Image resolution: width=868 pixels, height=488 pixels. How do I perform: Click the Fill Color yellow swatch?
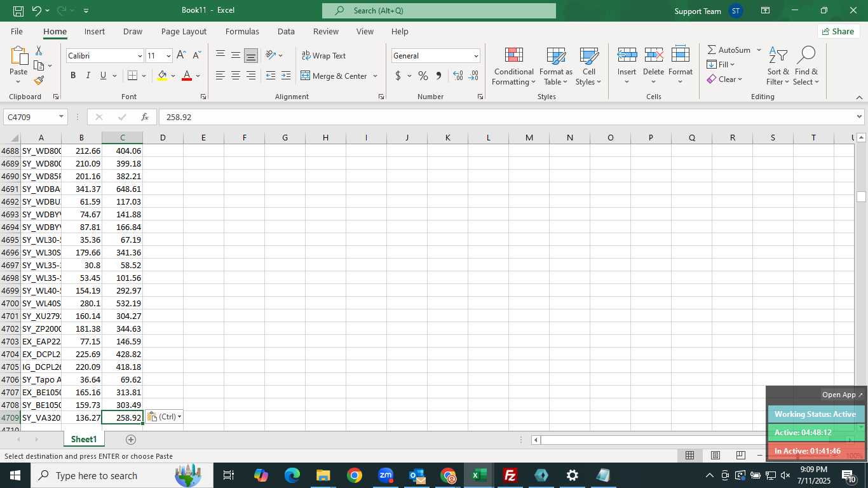tap(162, 76)
